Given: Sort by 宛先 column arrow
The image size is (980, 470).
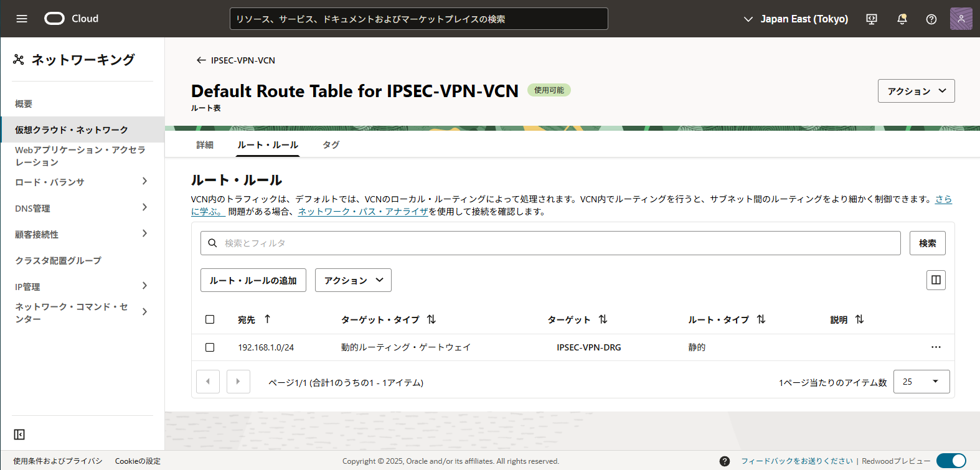Looking at the screenshot, I should (267, 319).
